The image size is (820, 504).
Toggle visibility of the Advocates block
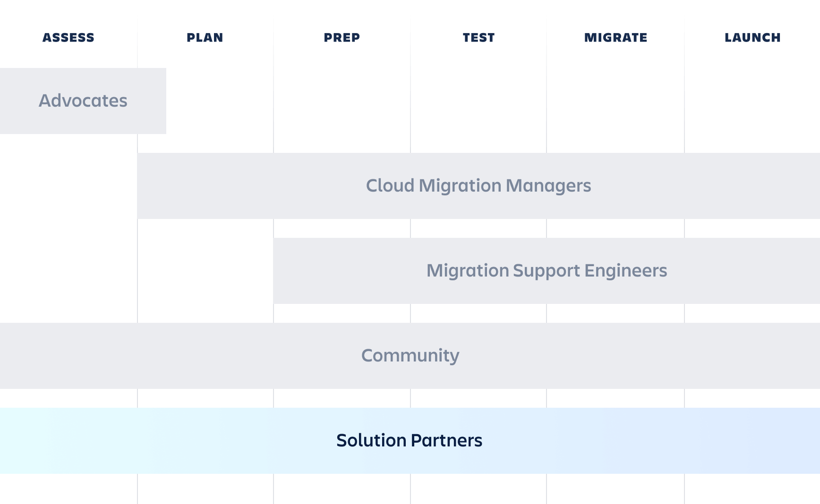point(83,101)
